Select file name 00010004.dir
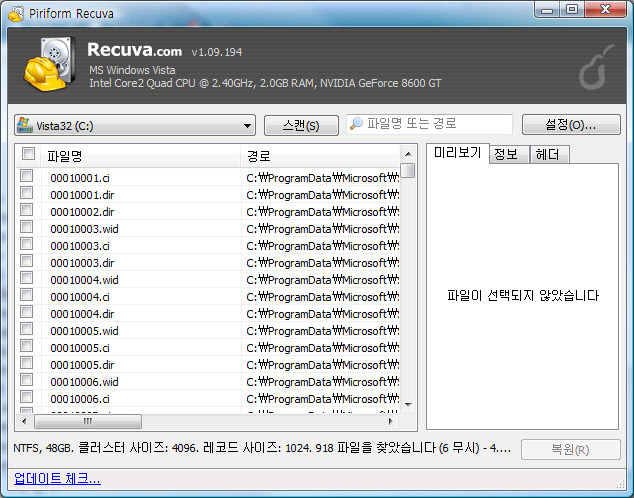The image size is (634, 498). pos(82,314)
